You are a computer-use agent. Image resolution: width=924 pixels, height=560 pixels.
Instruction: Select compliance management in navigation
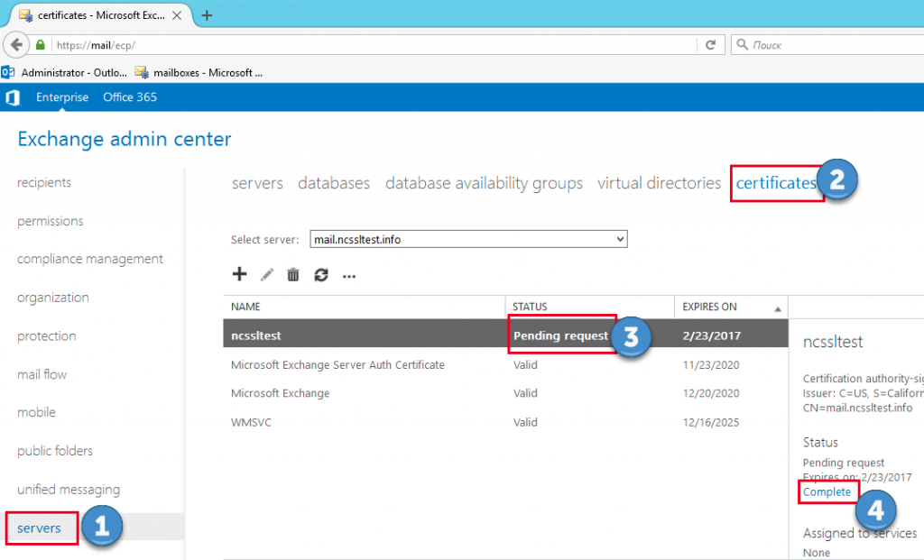(x=90, y=259)
